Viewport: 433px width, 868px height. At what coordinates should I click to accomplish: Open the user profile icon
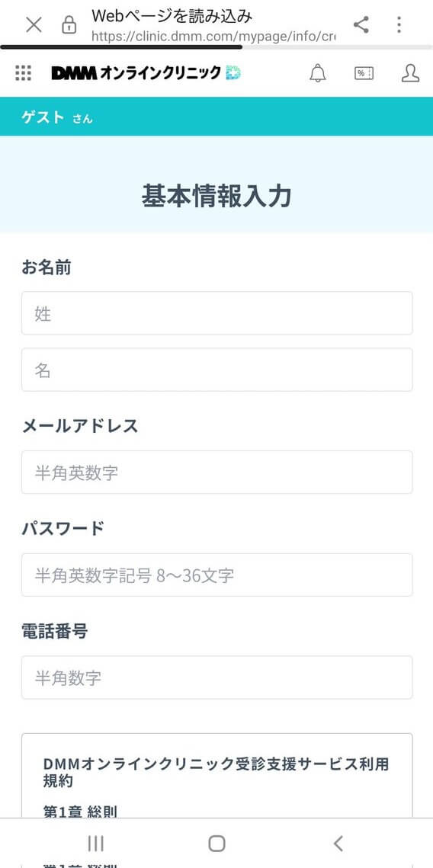[410, 73]
